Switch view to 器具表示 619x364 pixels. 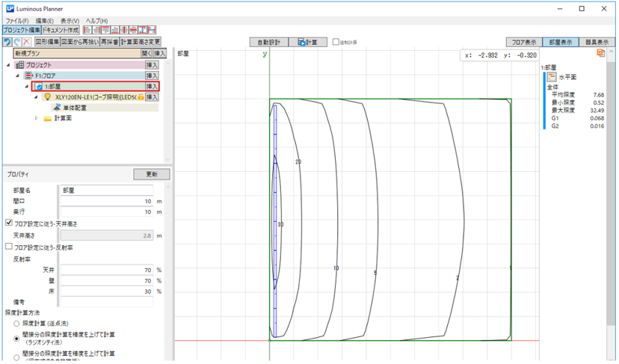[x=597, y=43]
